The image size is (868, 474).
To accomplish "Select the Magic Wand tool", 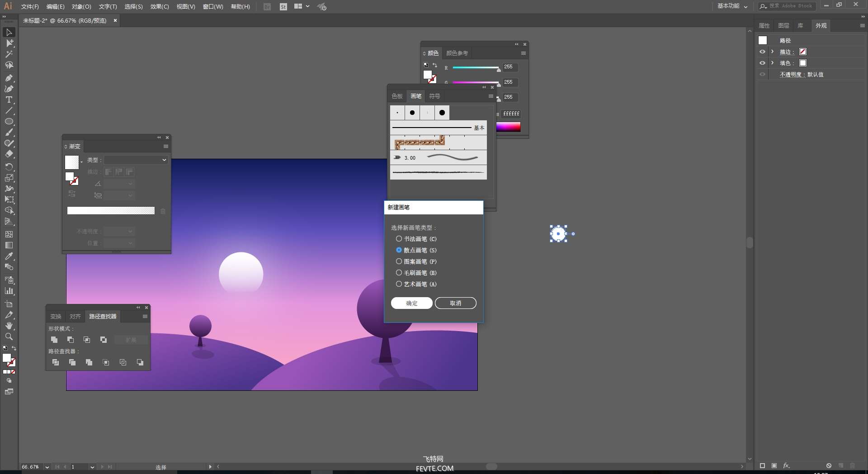I will [x=9, y=54].
